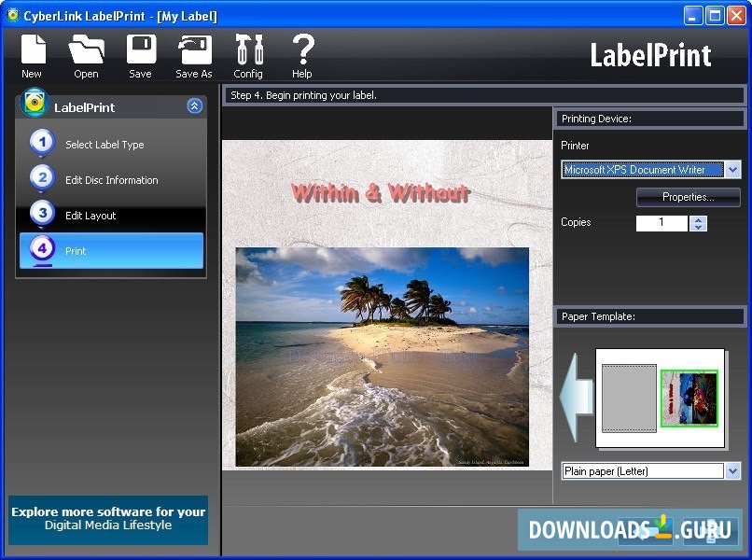Click the step 3 number bubble
The width and height of the screenshot is (752, 560).
[42, 214]
